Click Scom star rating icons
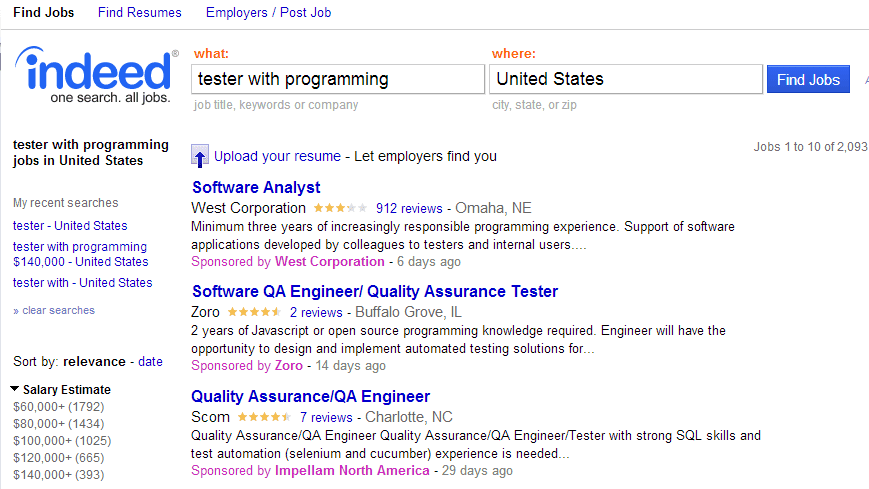The height and width of the screenshot is (489, 869). [263, 417]
